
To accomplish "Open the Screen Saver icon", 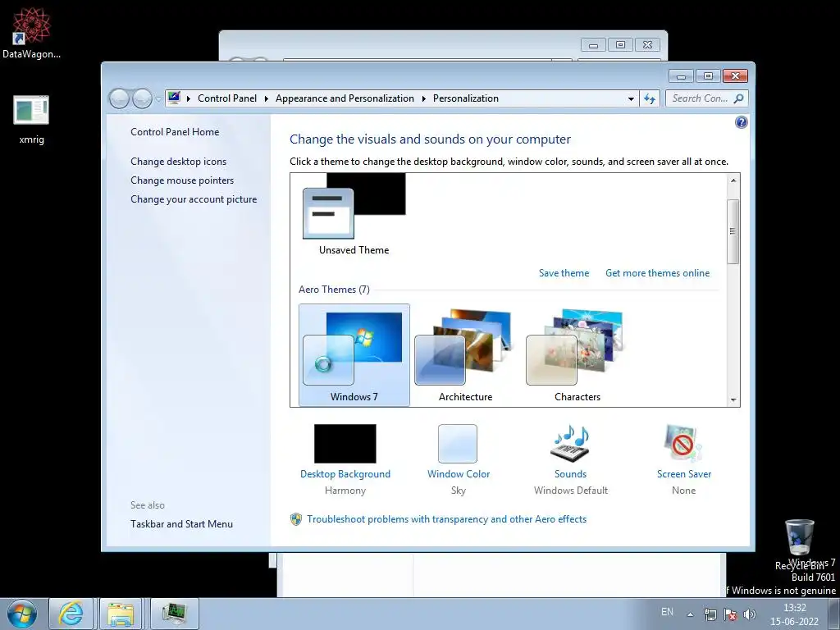I will point(683,443).
